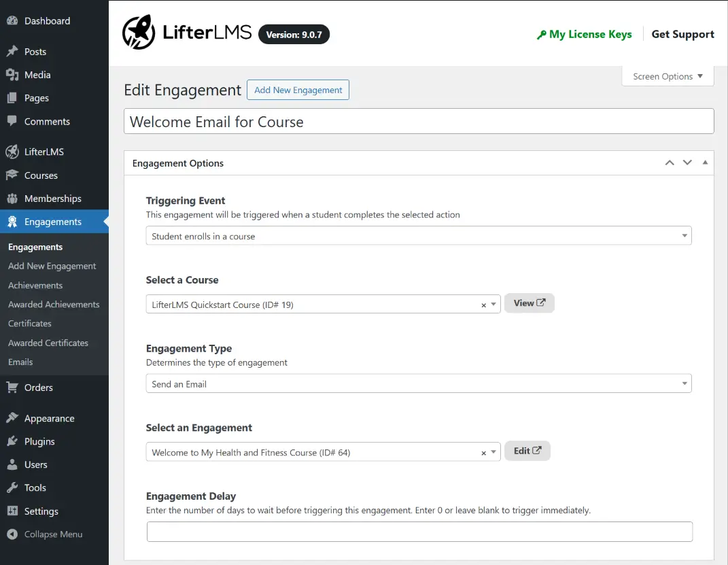Clear the selected course using the x

485,304
